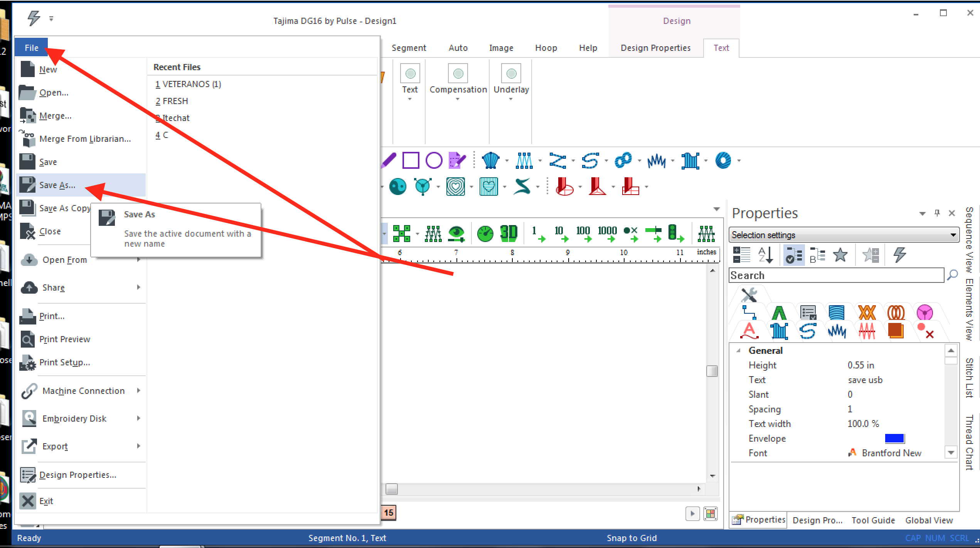Click the heart contour fill icon
The height and width of the screenshot is (548, 980).
click(455, 187)
